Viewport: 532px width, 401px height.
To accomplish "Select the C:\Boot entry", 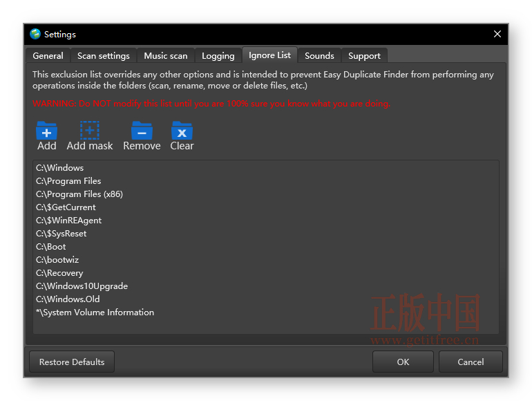I will pos(266,247).
